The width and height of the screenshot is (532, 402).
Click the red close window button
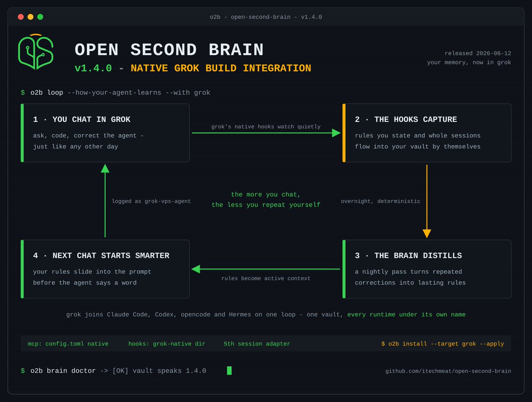[21, 17]
